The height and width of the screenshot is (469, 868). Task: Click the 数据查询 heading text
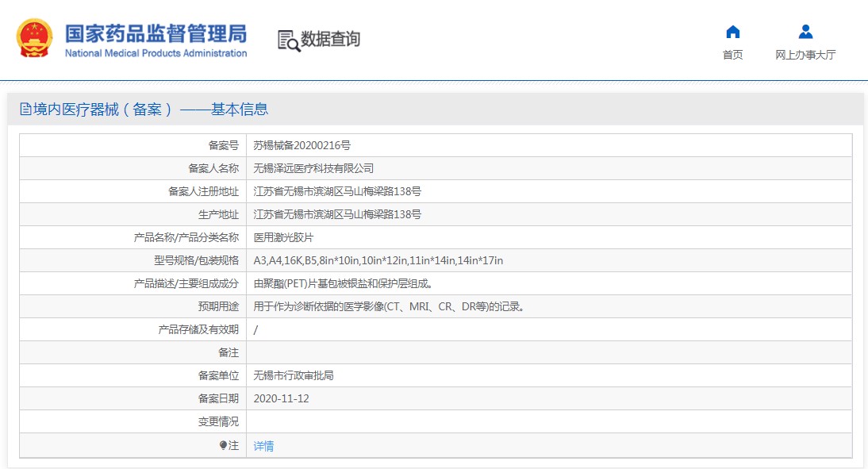[331, 40]
